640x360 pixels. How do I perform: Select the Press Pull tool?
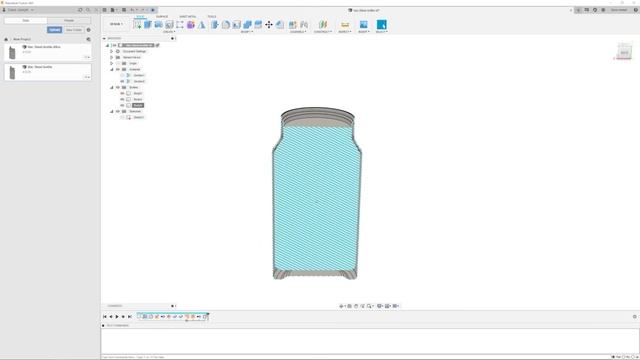215,24
